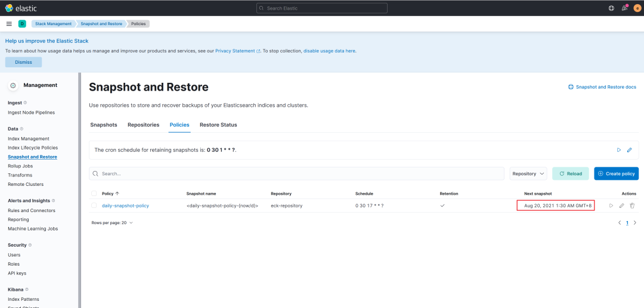Open Machine Learning Jobs
The width and height of the screenshot is (644, 308).
(x=33, y=228)
